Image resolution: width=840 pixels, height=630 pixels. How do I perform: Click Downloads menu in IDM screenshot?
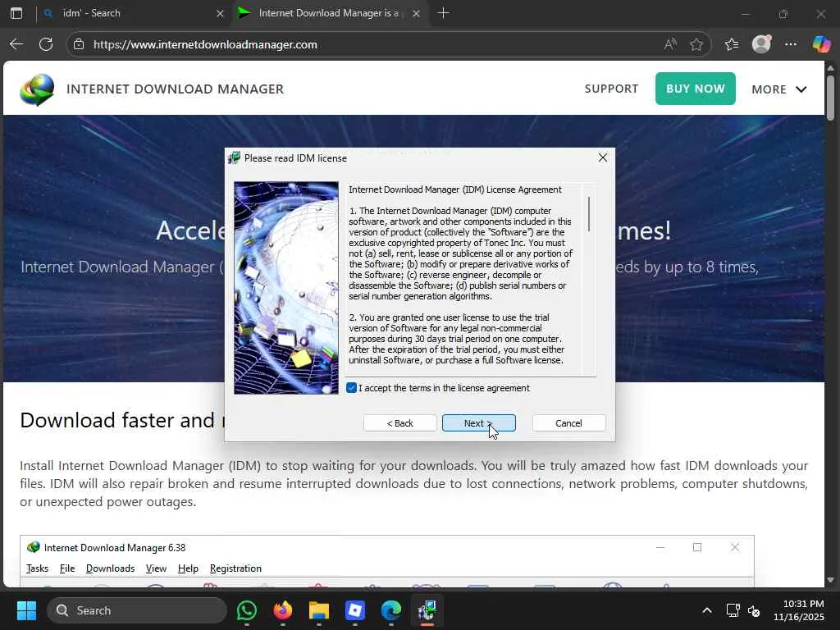click(x=110, y=568)
